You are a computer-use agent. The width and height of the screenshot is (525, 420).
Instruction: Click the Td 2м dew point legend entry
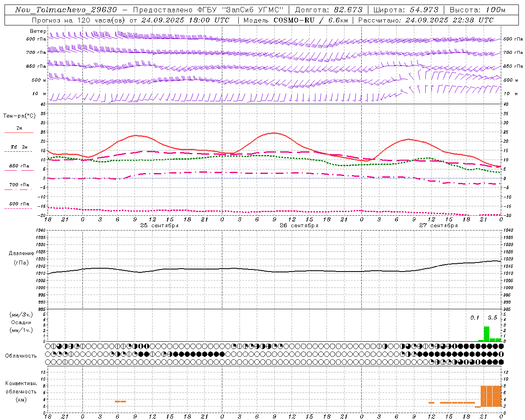pos(19,147)
